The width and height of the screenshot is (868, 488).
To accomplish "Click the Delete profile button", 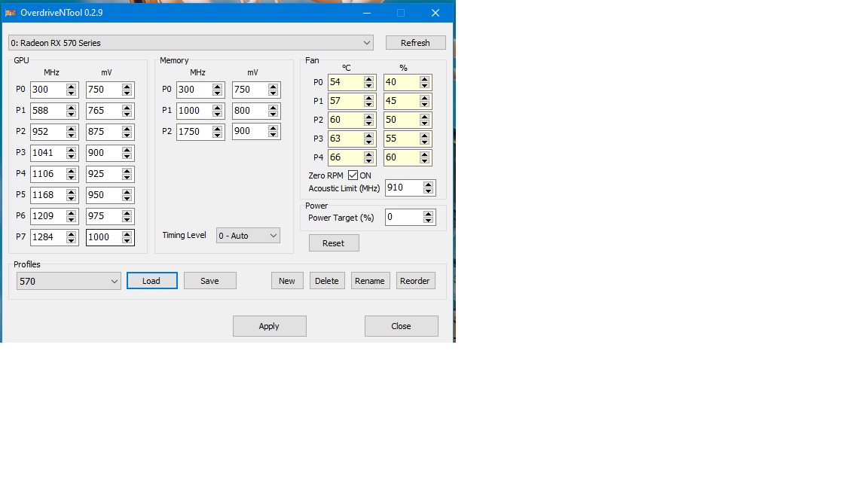I will [x=326, y=280].
